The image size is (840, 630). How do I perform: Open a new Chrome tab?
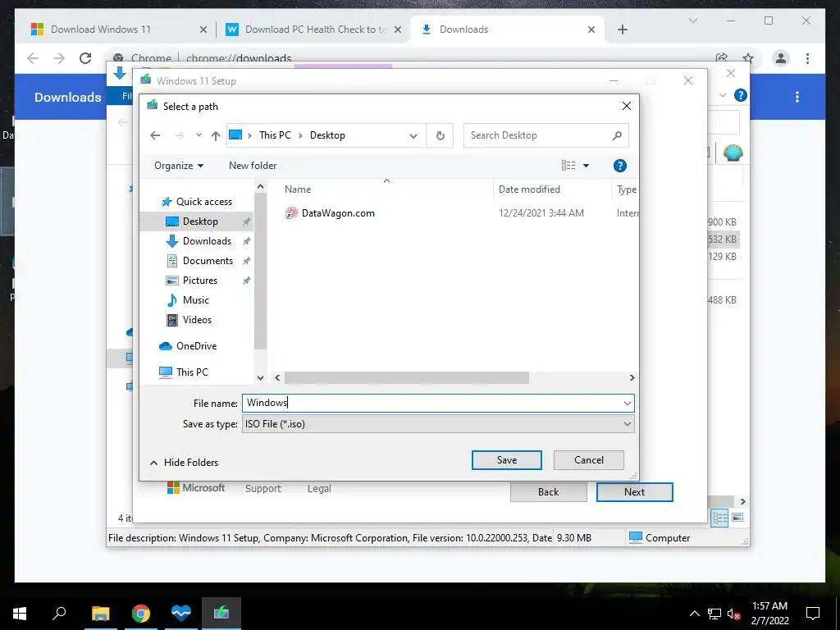[x=622, y=30]
